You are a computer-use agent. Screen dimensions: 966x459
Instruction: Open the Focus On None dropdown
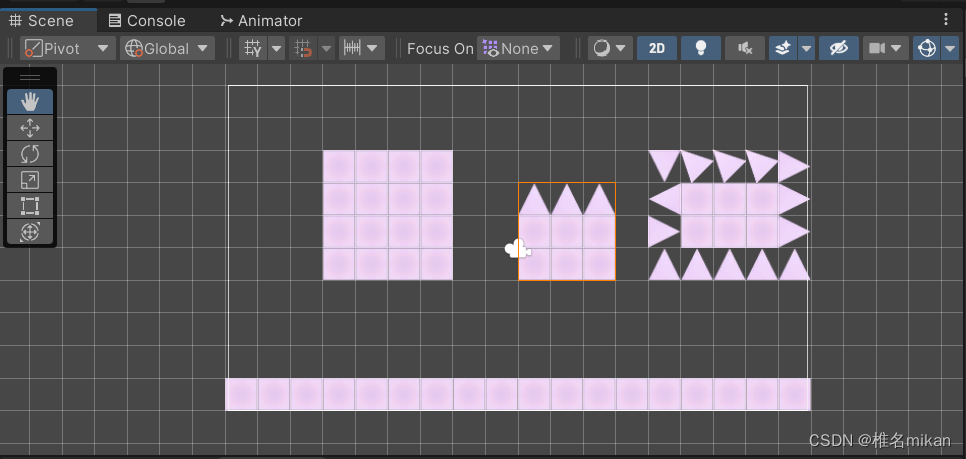pos(518,48)
